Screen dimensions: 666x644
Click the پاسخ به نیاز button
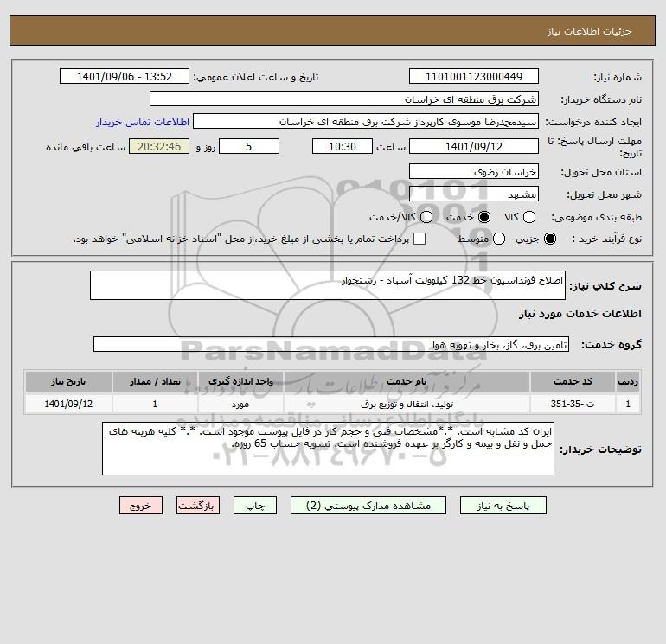[503, 506]
